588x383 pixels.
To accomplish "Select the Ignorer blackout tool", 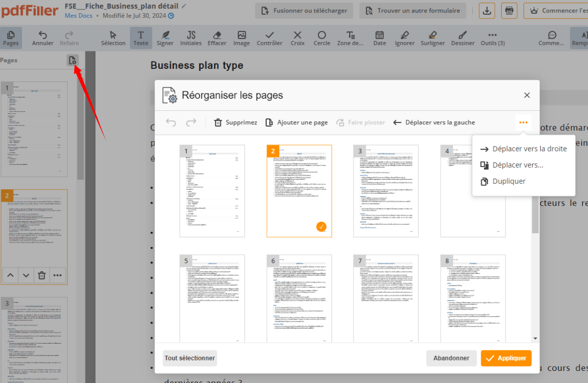I will point(404,38).
